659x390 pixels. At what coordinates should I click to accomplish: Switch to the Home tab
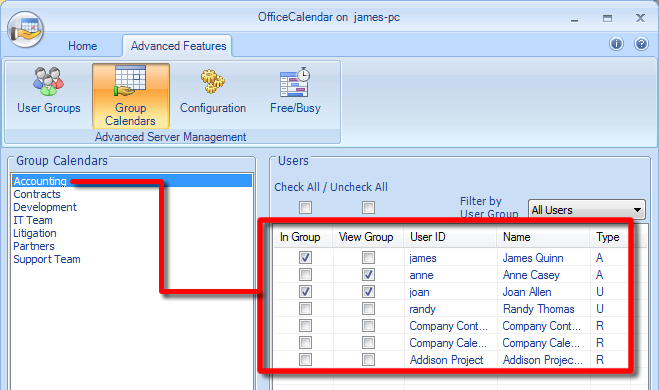(82, 46)
